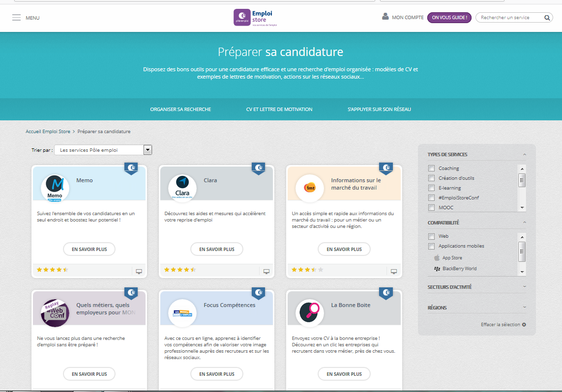562x392 pixels.
Task: Enable the E-learning filter checkbox
Action: [x=431, y=188]
